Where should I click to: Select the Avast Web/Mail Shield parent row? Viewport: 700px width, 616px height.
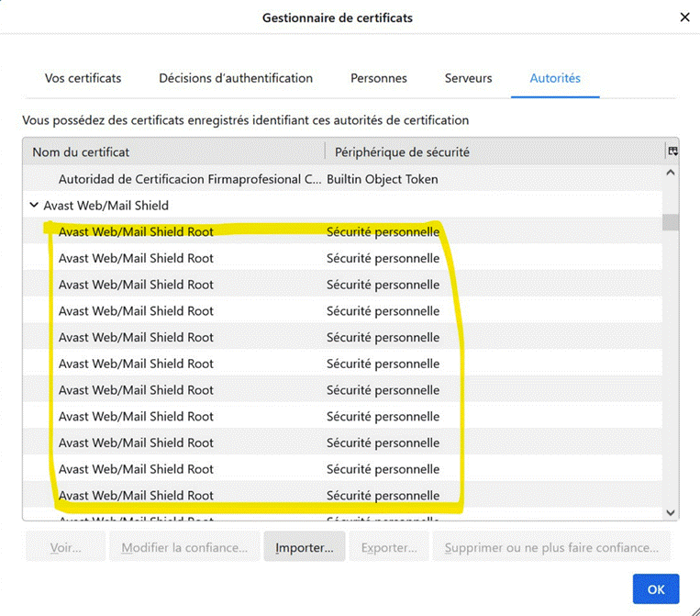[342, 205]
